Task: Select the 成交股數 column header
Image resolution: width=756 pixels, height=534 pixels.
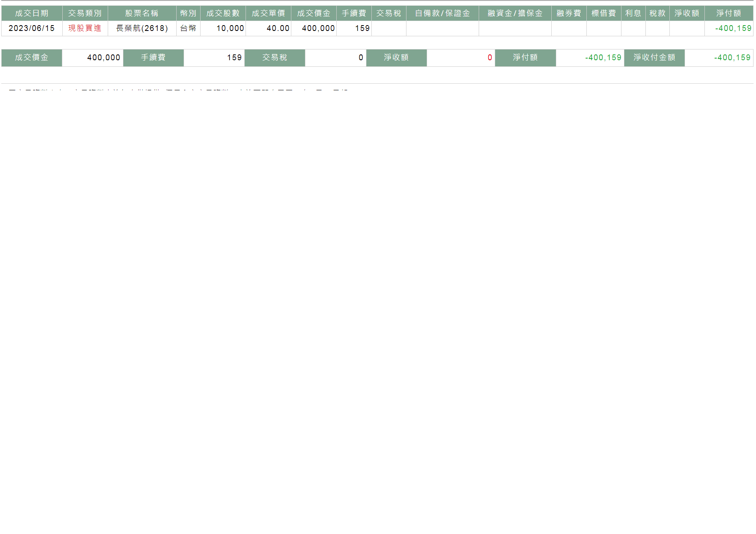Action: 223,13
